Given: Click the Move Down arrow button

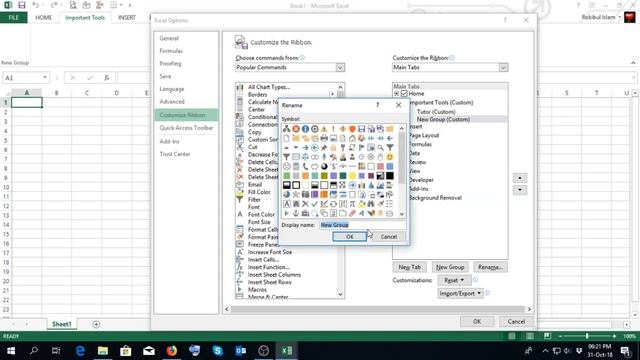Looking at the screenshot, I should 520,190.
